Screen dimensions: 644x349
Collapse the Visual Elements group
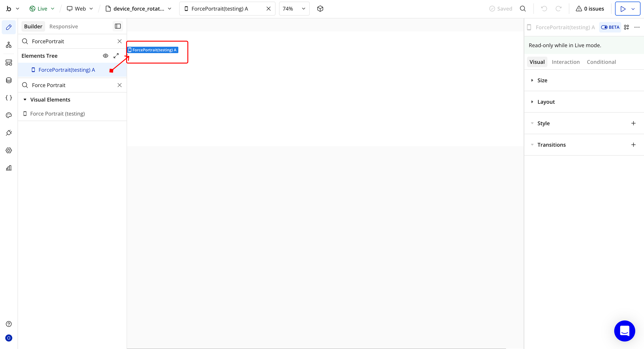point(25,100)
